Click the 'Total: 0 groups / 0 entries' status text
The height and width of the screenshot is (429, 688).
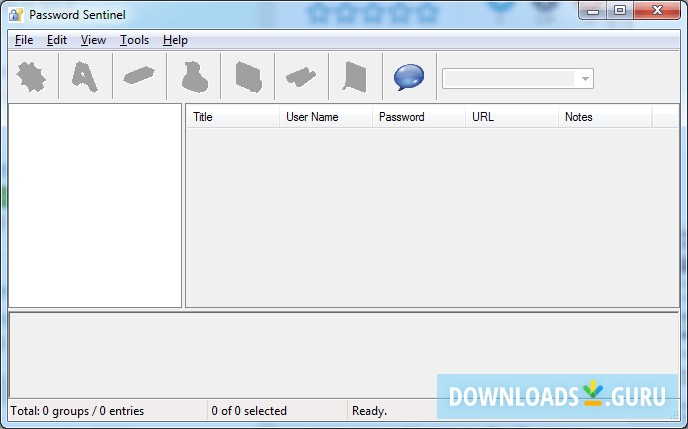click(x=77, y=411)
